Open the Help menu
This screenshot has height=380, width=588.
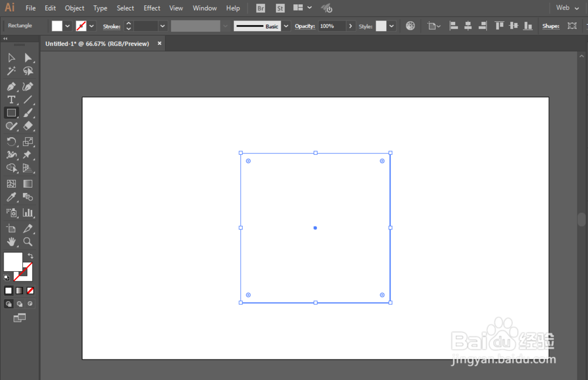(233, 8)
